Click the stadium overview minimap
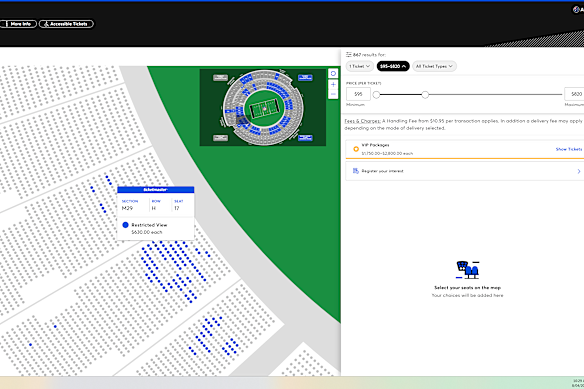 [263, 107]
